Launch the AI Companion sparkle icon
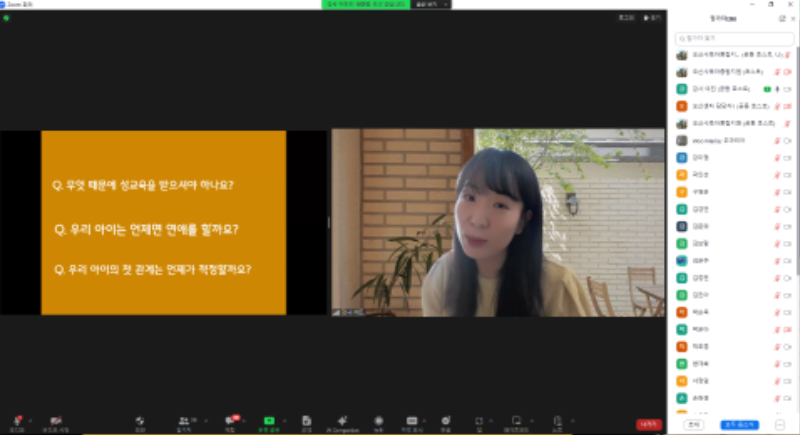Image resolution: width=800 pixels, height=435 pixels. [342, 421]
